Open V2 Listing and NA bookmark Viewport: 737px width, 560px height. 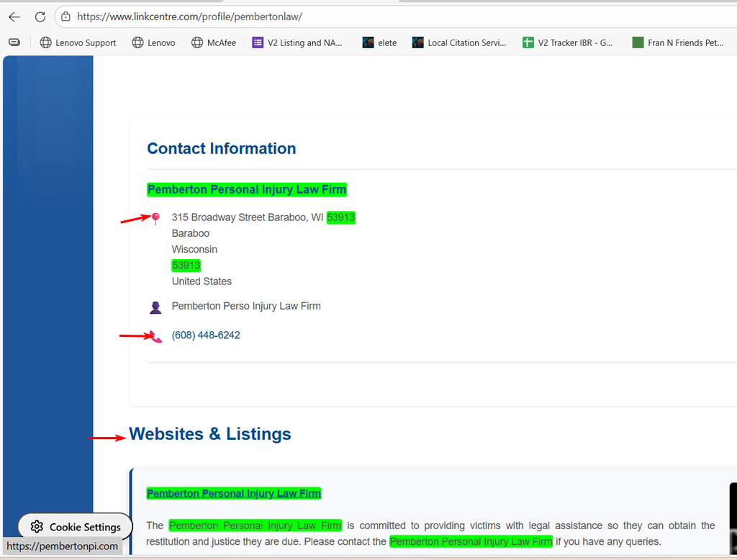tap(297, 42)
